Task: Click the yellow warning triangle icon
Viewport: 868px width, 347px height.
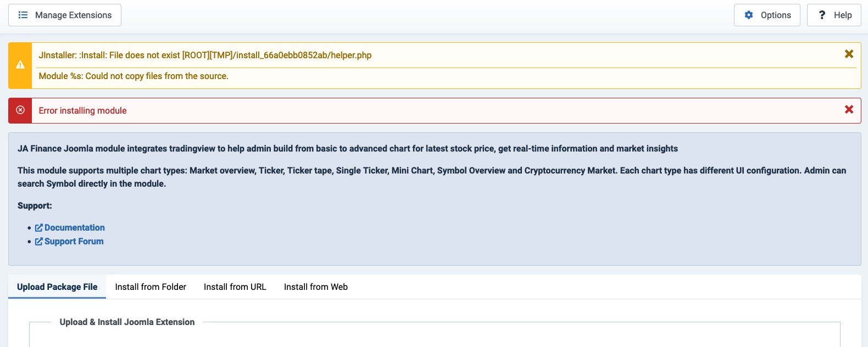Action: pyautogui.click(x=20, y=65)
